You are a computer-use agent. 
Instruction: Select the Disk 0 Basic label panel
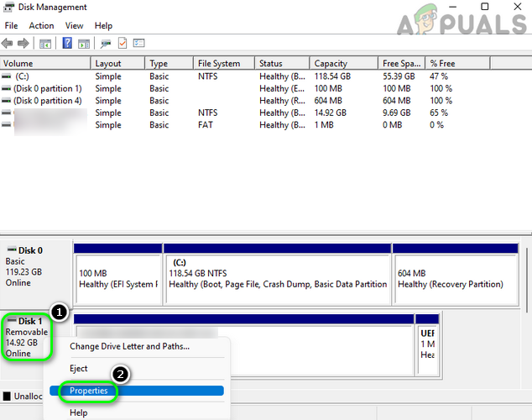coord(36,274)
